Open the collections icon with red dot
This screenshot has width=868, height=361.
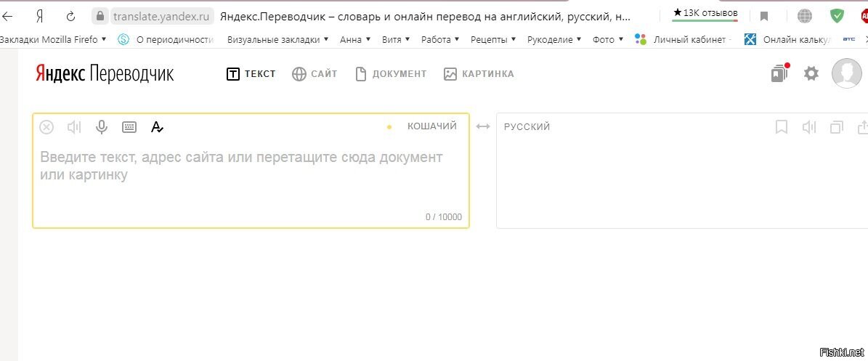780,73
